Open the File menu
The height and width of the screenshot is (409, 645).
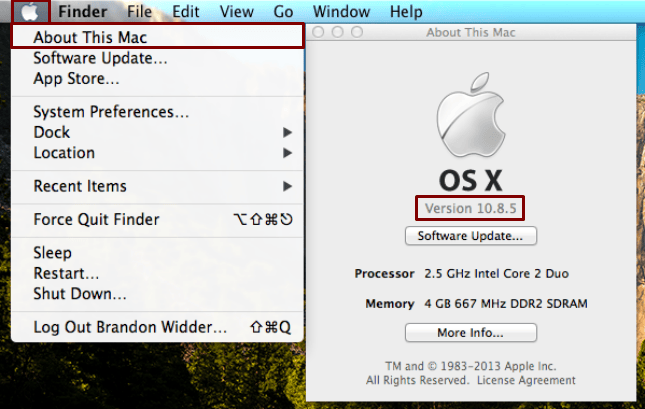[139, 12]
